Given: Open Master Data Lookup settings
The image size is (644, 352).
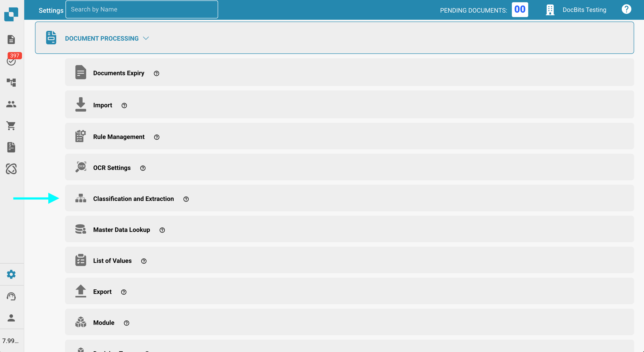Looking at the screenshot, I should click(121, 230).
